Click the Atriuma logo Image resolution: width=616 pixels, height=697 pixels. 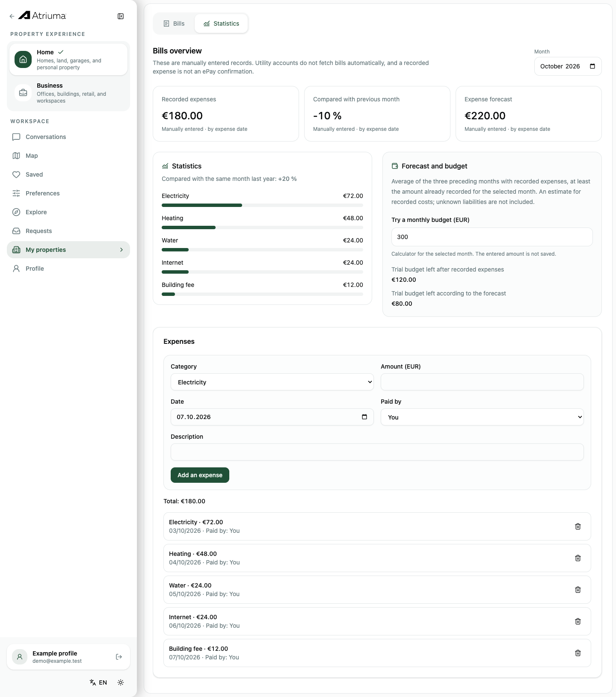click(42, 16)
